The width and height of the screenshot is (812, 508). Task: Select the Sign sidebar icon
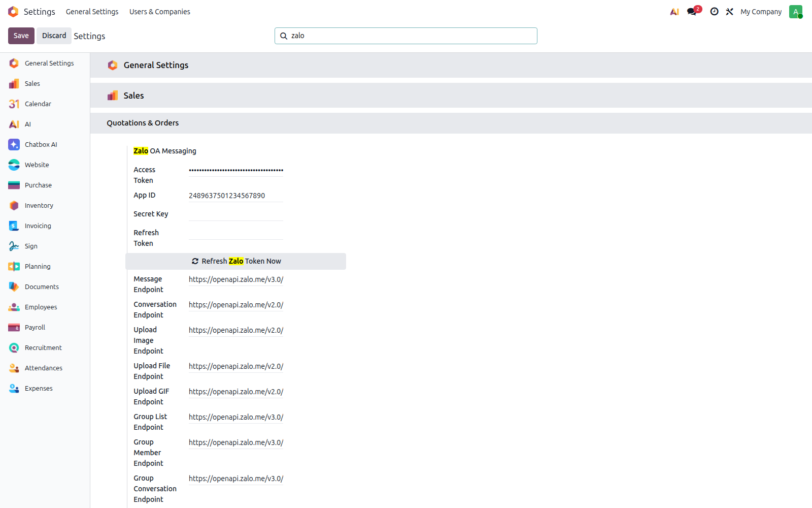(14, 246)
